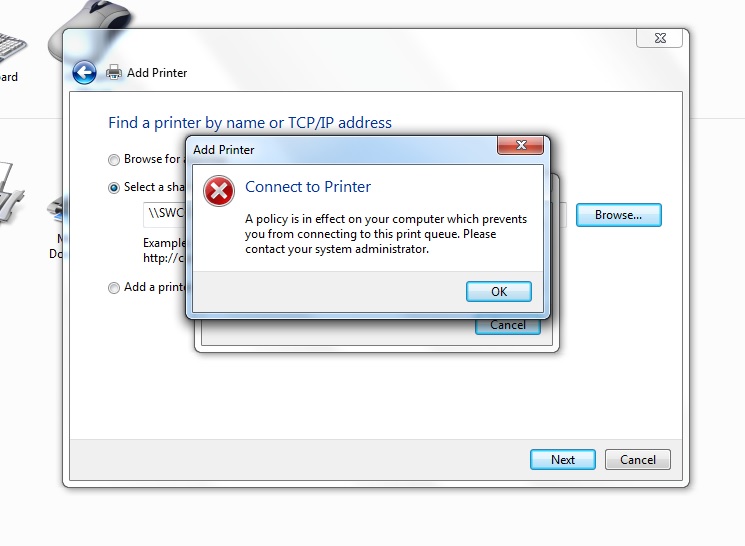Click Next in the wizard
The height and width of the screenshot is (546, 745).
[563, 460]
